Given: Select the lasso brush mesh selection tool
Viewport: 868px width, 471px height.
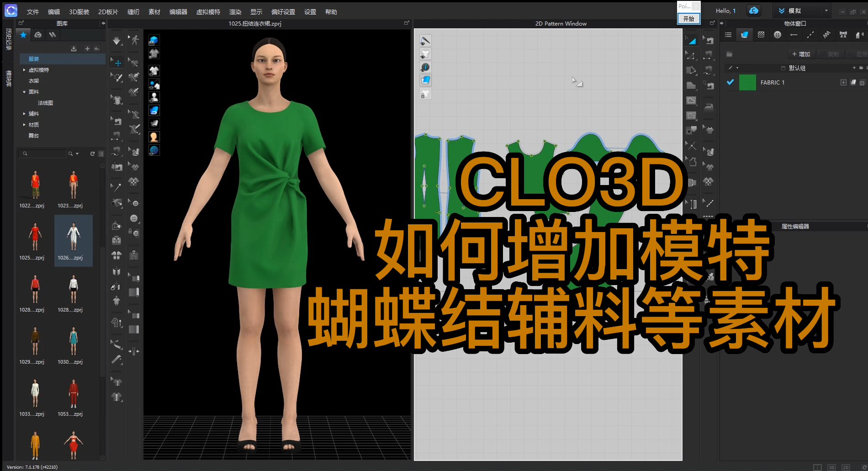Looking at the screenshot, I should 117,78.
